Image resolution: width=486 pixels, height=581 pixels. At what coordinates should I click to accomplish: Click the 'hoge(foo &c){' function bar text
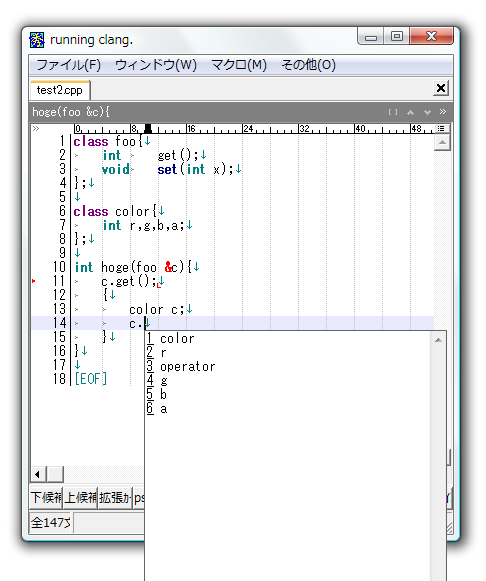tap(70, 112)
